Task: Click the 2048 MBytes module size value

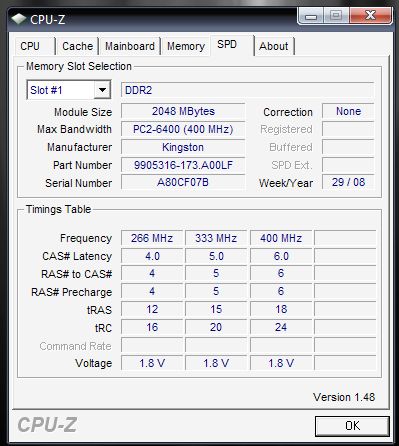Action: [x=183, y=111]
